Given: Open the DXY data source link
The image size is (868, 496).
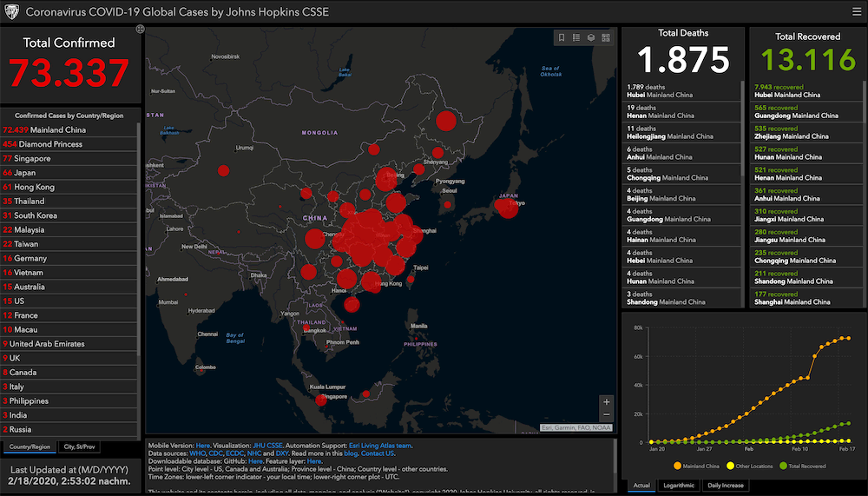Looking at the screenshot, I should coord(282,453).
